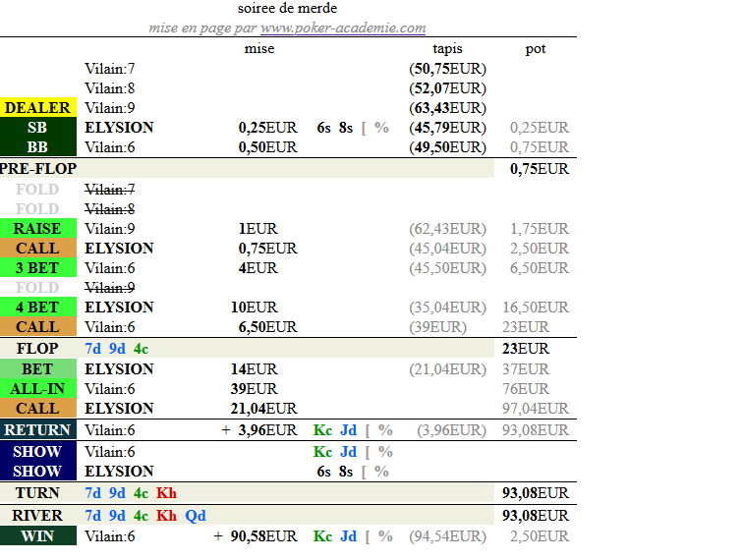Select the 97,04EUR pot value
This screenshot has height=560, width=743.
click(536, 408)
